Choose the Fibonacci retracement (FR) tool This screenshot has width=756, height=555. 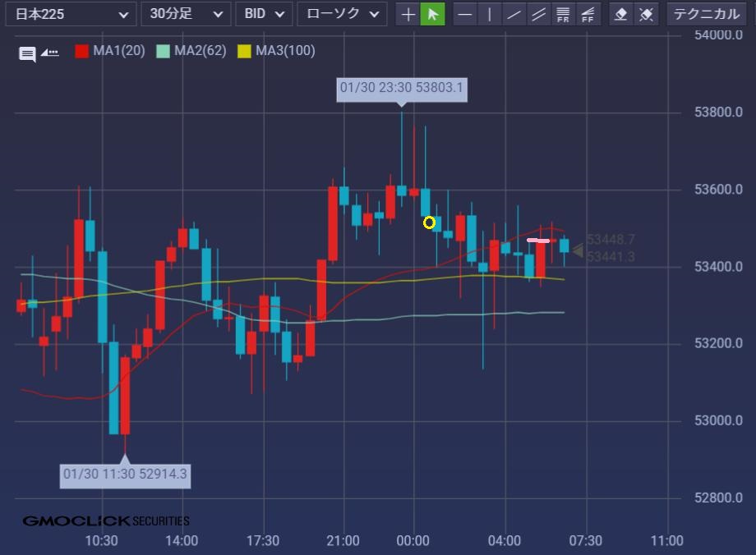[x=563, y=14]
